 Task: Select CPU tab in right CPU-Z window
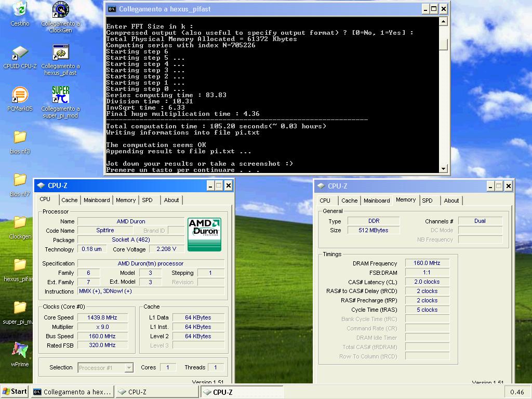tap(325, 201)
